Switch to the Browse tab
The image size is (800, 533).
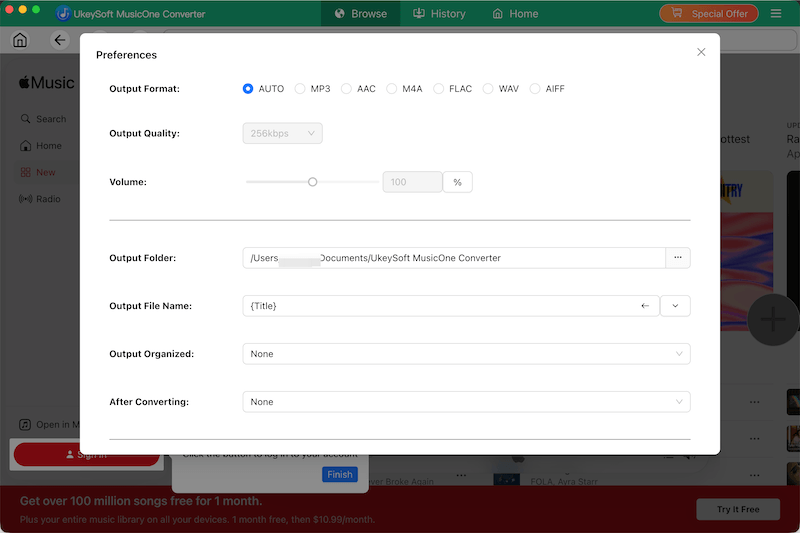point(361,14)
